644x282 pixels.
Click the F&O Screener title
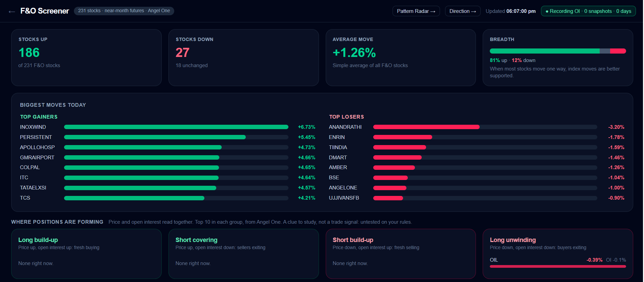(x=44, y=11)
